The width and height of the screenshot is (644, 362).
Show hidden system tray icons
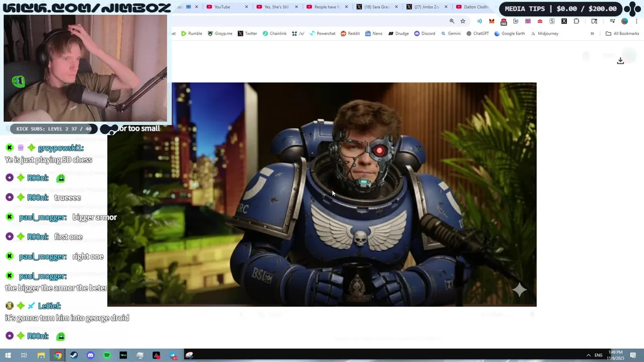(x=588, y=355)
